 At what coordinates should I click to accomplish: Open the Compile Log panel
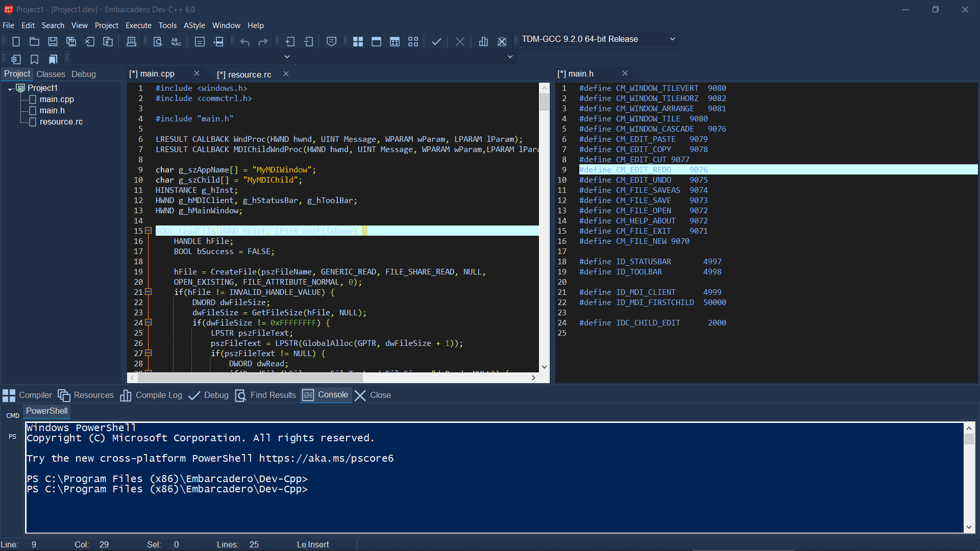[x=158, y=394]
